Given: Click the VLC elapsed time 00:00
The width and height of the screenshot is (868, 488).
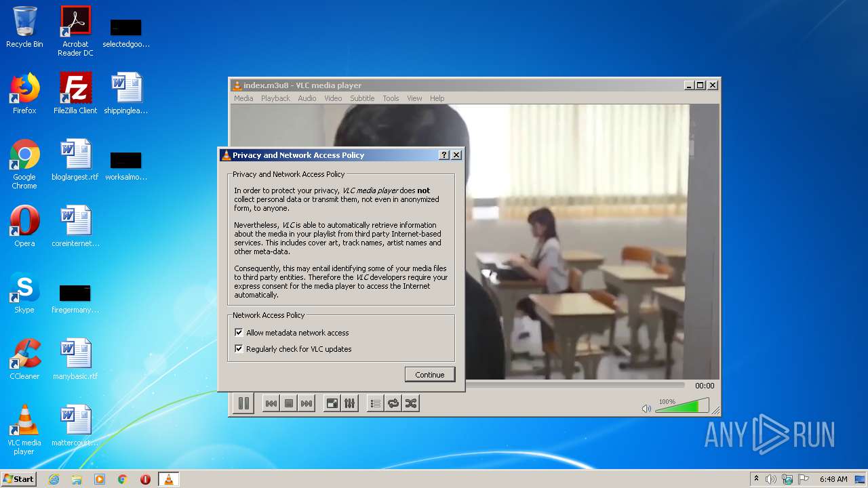Looking at the screenshot, I should point(705,386).
